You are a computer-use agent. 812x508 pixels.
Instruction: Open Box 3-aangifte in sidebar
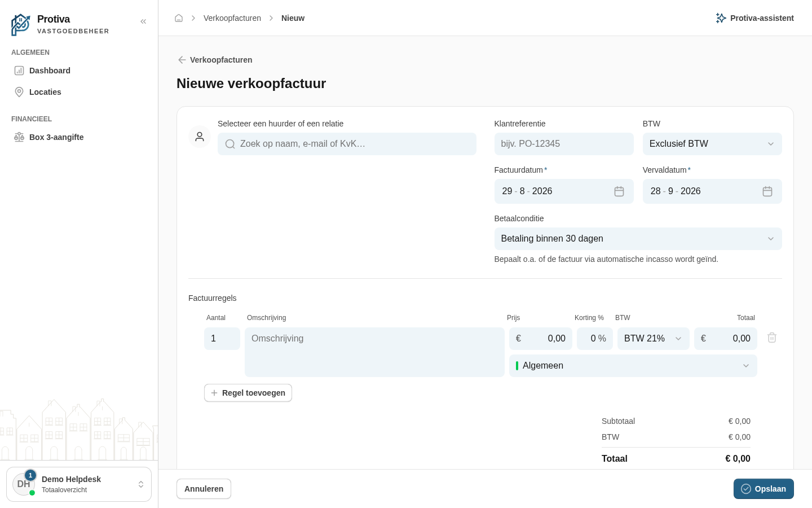click(79, 137)
